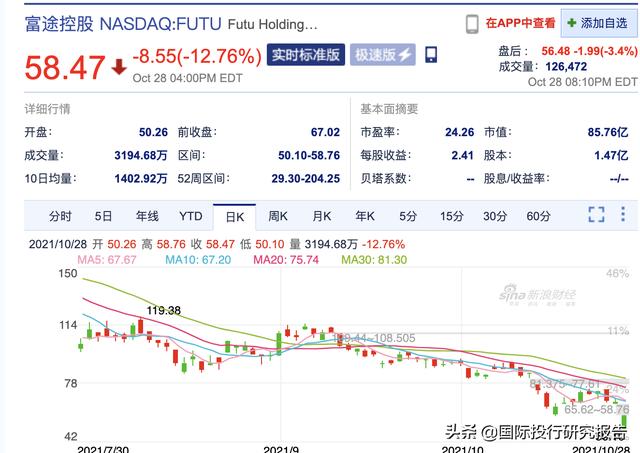Click the current price 58.47

point(64,67)
